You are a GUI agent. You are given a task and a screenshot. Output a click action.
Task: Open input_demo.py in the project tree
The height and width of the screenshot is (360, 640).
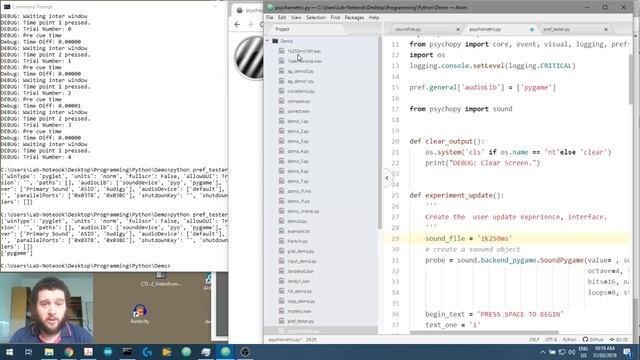click(x=302, y=261)
